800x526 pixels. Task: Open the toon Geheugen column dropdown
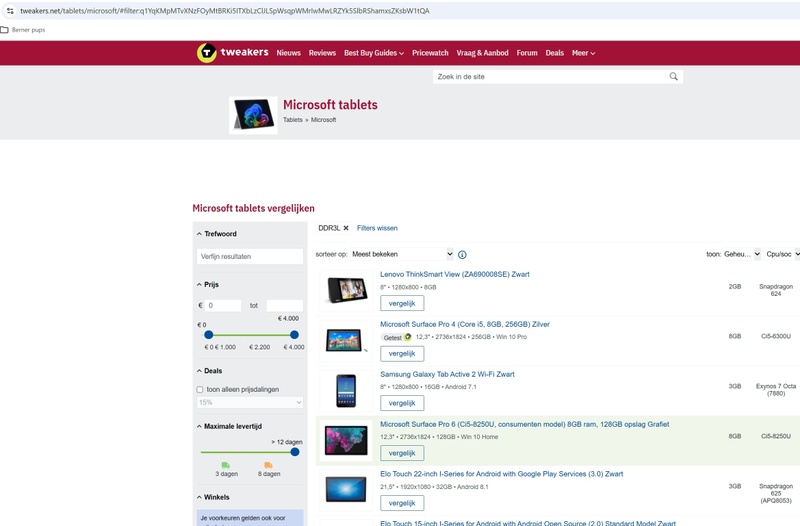[741, 254]
